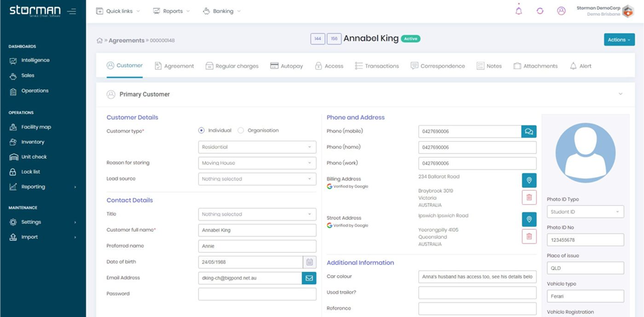Open notifications bell in top bar
This screenshot has width=644, height=317.
click(518, 11)
